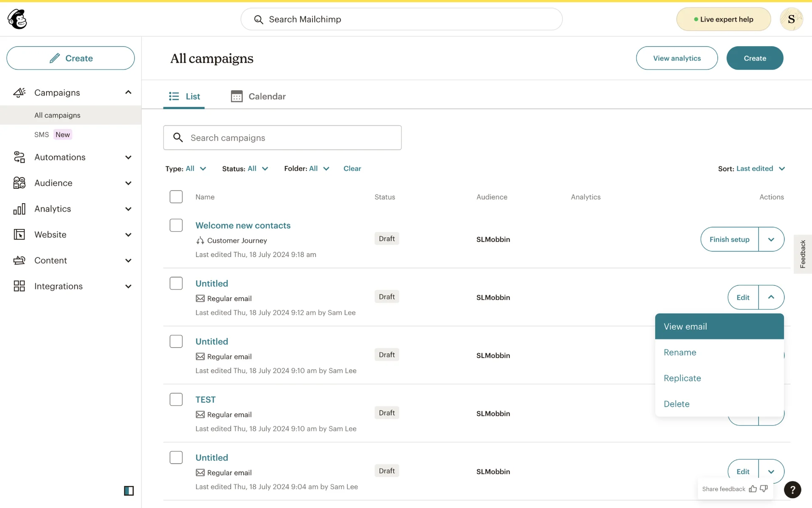Click the Mailchimp Freddie logo
This screenshot has width=812, height=508.
click(17, 19)
